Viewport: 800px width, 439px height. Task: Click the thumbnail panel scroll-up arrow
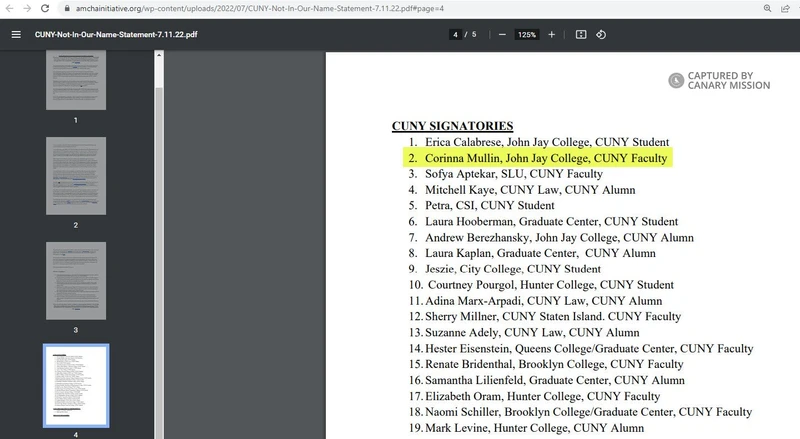tap(159, 55)
